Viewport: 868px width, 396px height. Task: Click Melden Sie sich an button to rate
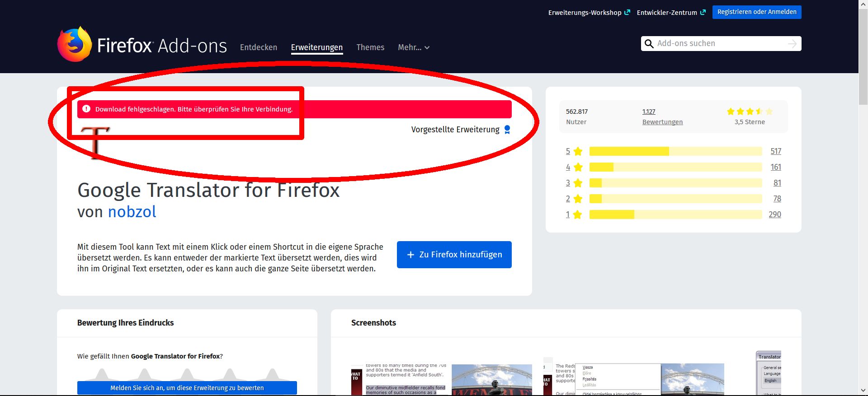click(x=187, y=388)
